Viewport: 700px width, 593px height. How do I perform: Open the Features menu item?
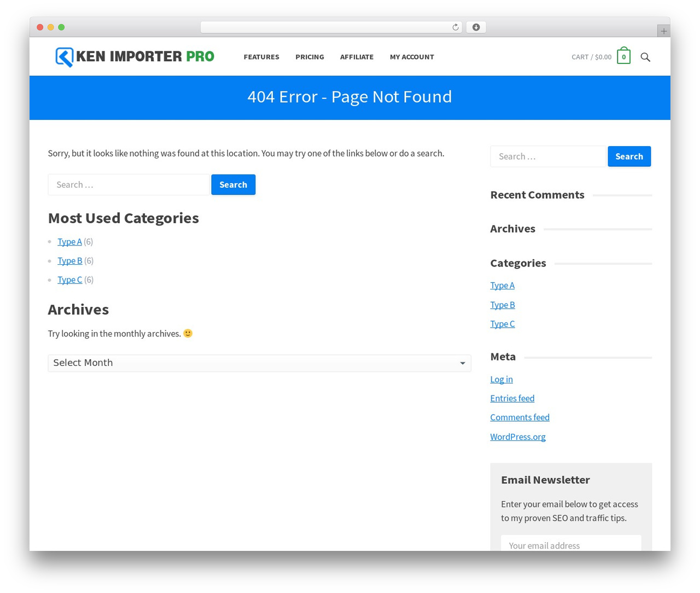(x=261, y=57)
